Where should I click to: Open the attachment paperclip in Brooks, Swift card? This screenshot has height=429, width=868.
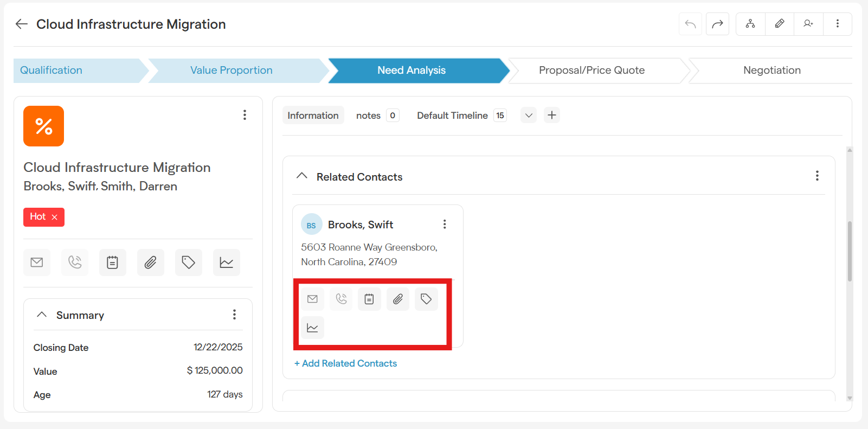398,299
